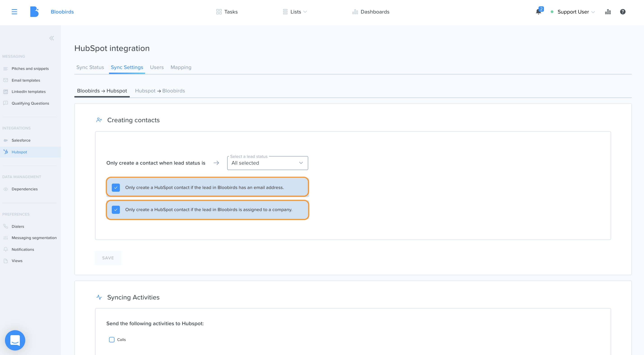Open Messaging segmentation preferences

tap(34, 238)
